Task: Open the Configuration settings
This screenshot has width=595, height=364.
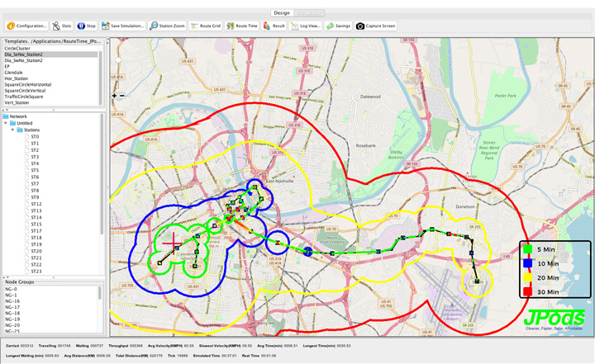Action: pyautogui.click(x=27, y=26)
